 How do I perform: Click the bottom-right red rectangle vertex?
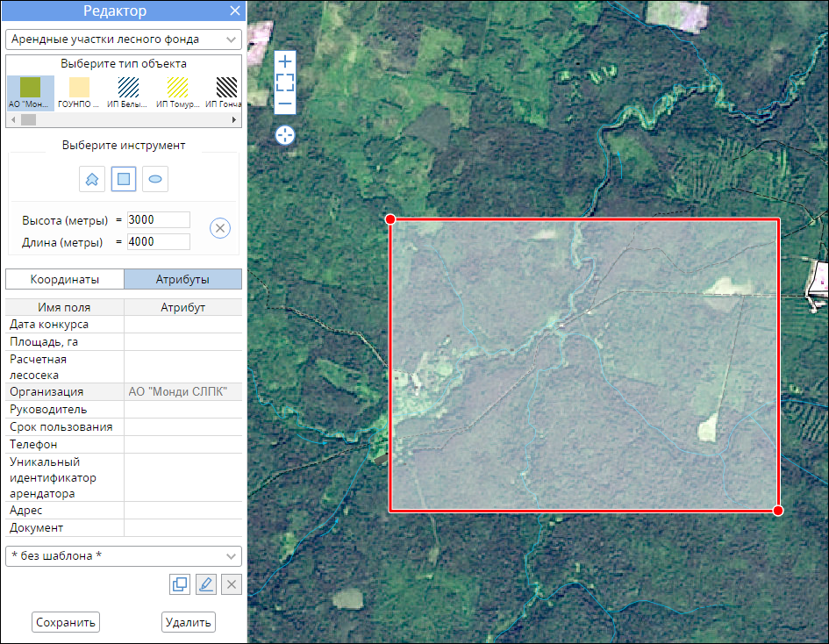[x=778, y=511]
